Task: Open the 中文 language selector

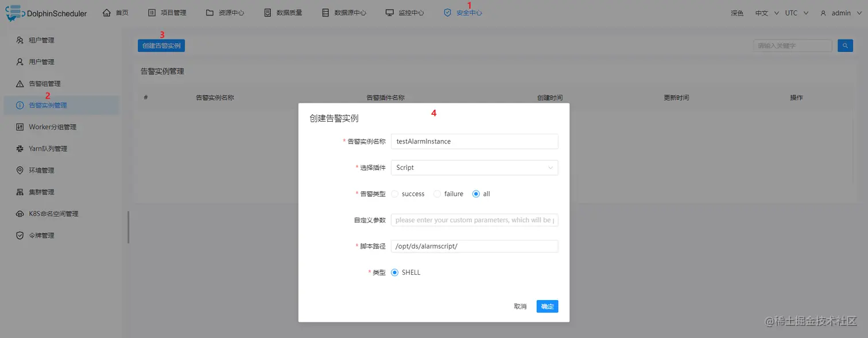Action: (766, 12)
